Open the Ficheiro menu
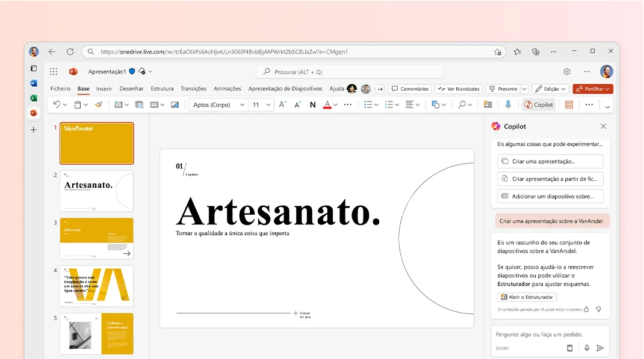This screenshot has width=644, height=359. tap(60, 88)
